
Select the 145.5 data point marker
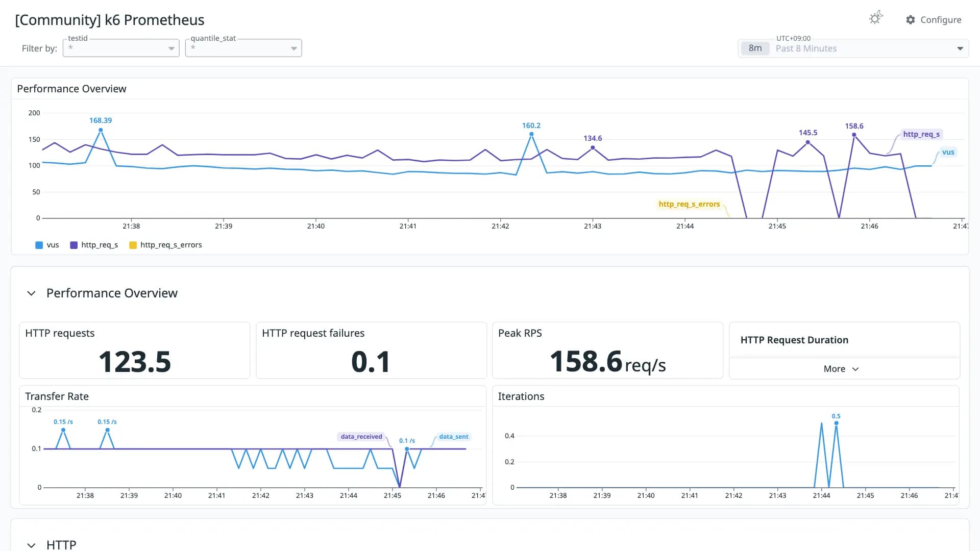click(808, 142)
